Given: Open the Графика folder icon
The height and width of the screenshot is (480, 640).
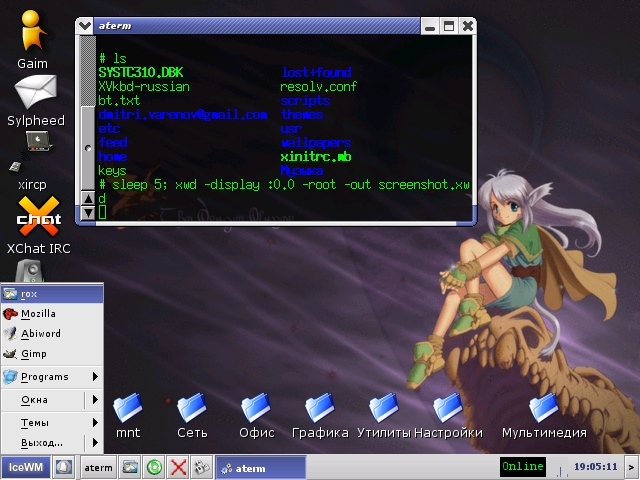Looking at the screenshot, I should 320,407.
